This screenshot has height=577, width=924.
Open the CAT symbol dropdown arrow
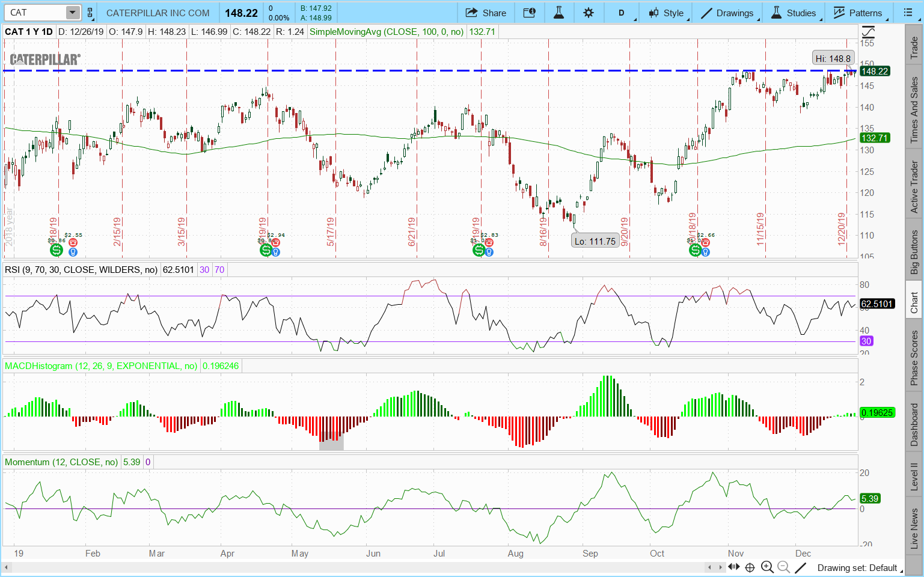point(72,13)
